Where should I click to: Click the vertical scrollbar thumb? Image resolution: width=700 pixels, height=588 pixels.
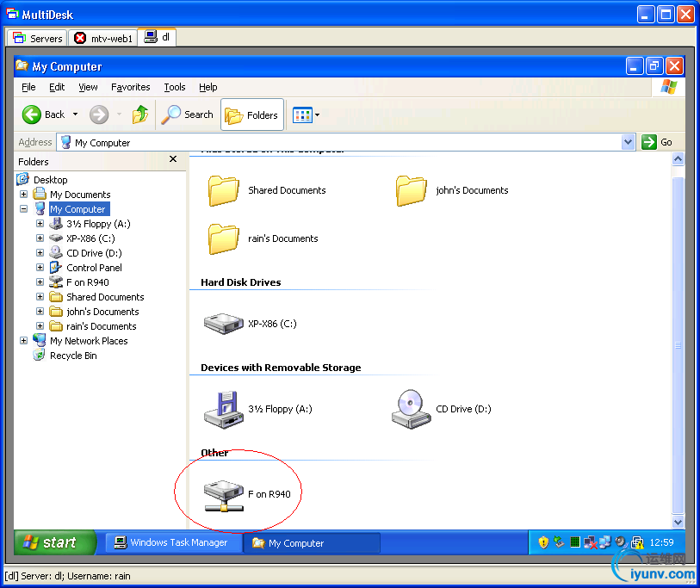tap(678, 345)
